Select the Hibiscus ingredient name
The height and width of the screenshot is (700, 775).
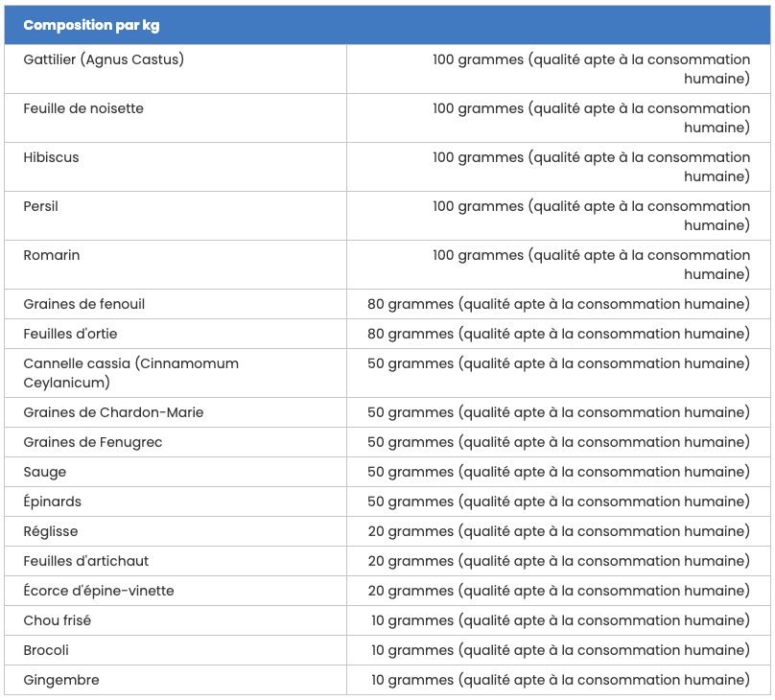[x=51, y=157]
